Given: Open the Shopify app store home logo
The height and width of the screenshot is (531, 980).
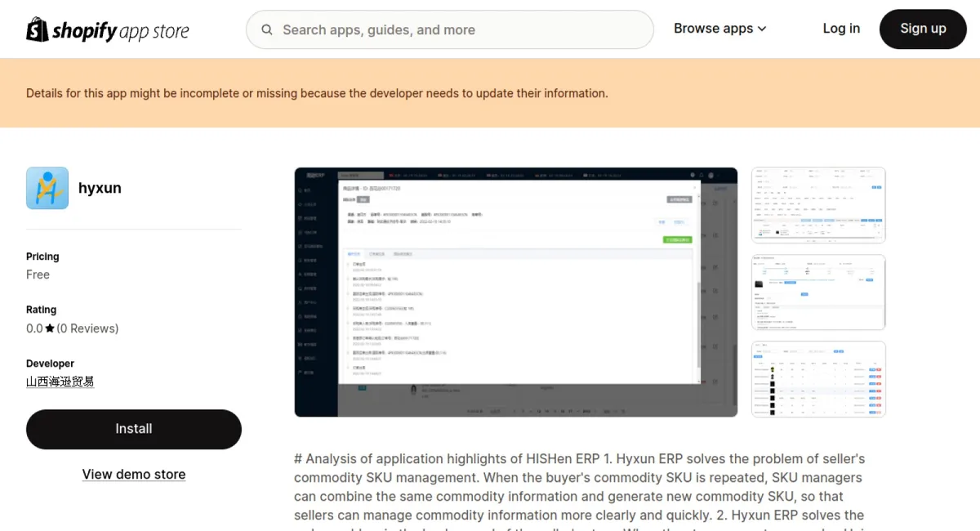Looking at the screenshot, I should click(108, 30).
